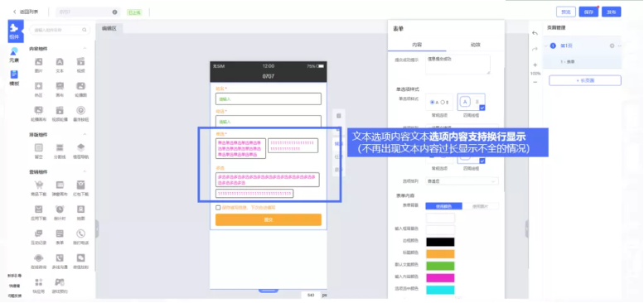Click the orange 提交 button in preview
Screen dimensions: 644x303
(269, 219)
